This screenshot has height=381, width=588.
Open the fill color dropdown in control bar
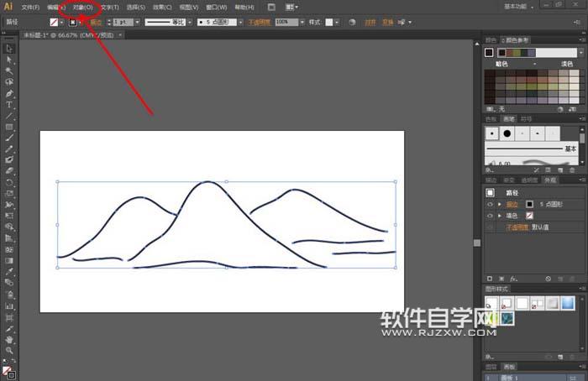tap(62, 23)
